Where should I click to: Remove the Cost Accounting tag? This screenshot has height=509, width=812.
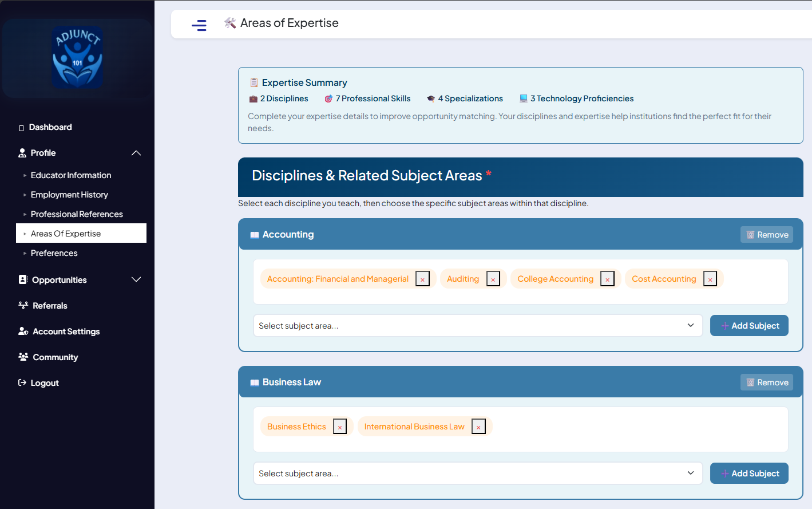click(710, 279)
